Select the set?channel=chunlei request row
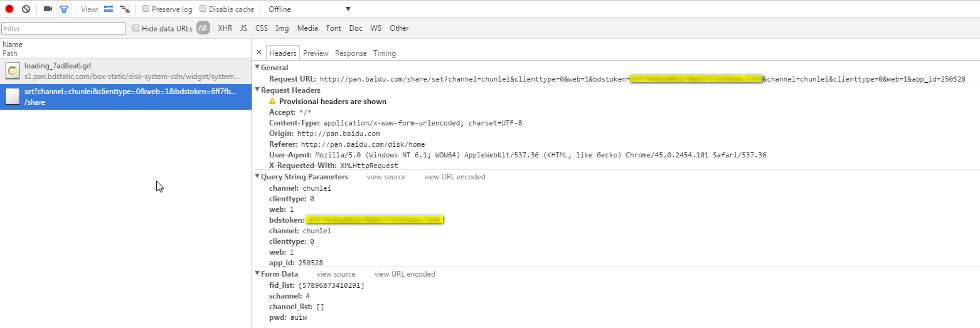Image resolution: width=980 pixels, height=328 pixels. 125,97
